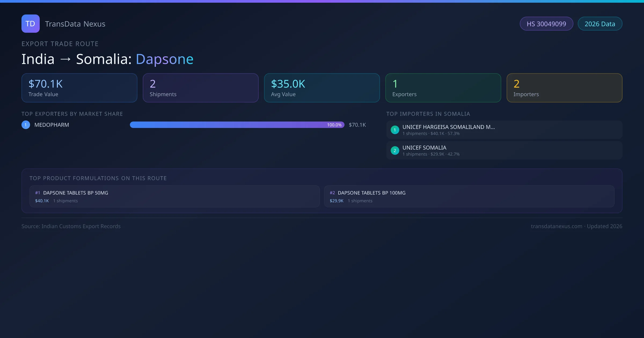Open the HS 30049099 code badge
This screenshot has height=338, width=644.
546,24
